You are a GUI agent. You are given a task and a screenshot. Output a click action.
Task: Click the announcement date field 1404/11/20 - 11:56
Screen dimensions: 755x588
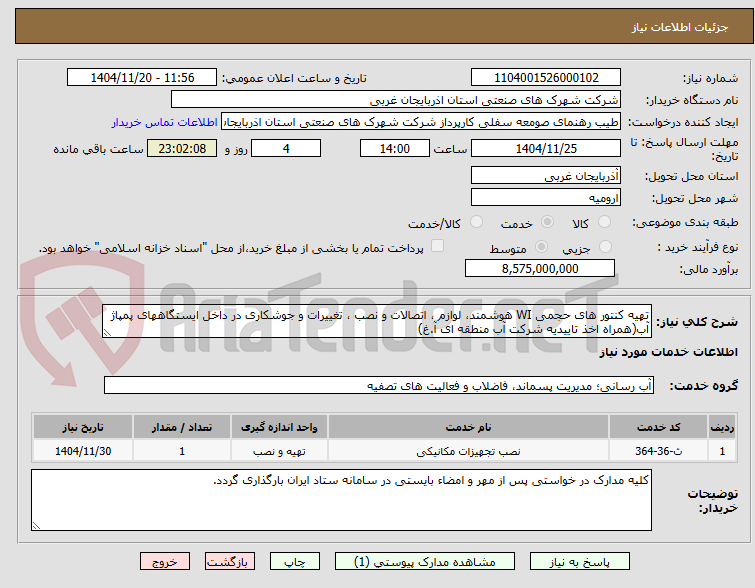142,78
